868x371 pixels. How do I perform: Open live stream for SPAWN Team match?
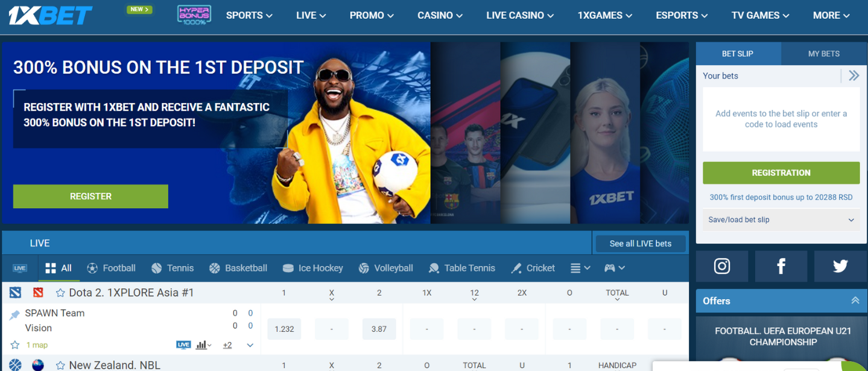click(x=183, y=345)
